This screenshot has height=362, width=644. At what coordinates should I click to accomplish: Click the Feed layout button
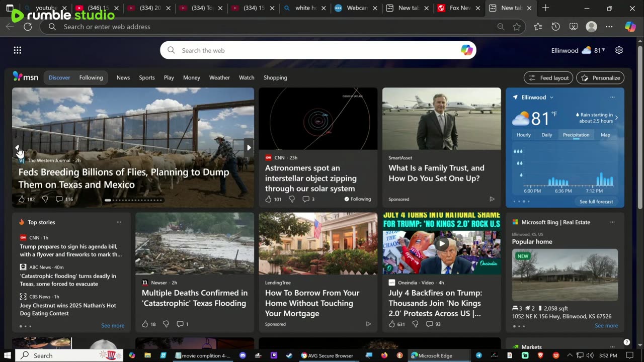549,78
